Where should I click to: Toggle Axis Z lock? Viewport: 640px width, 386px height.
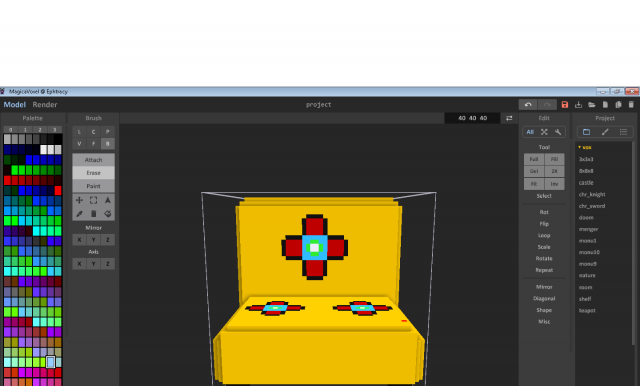click(x=108, y=264)
